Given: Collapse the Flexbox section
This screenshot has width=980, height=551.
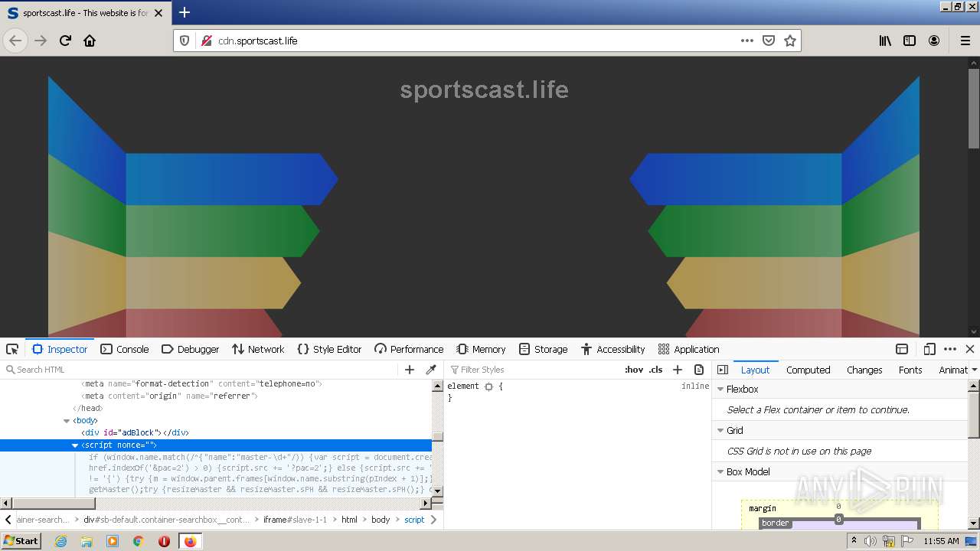Looking at the screenshot, I should coord(720,389).
